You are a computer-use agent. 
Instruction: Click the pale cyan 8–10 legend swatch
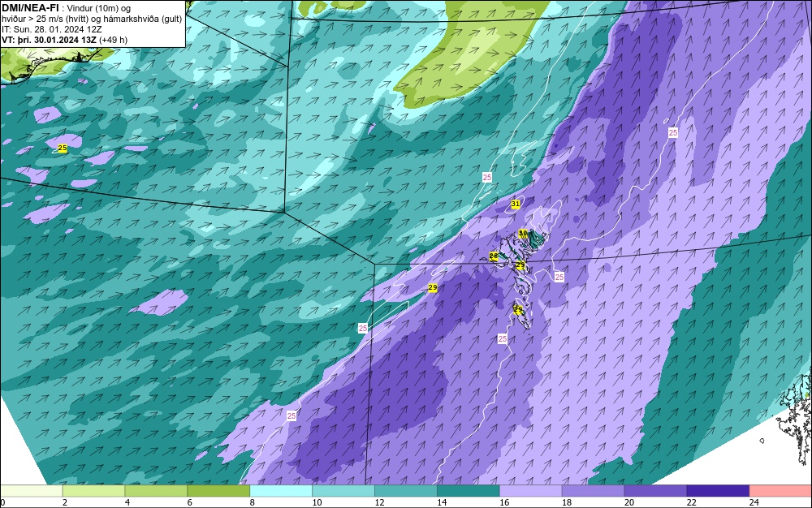(x=281, y=491)
